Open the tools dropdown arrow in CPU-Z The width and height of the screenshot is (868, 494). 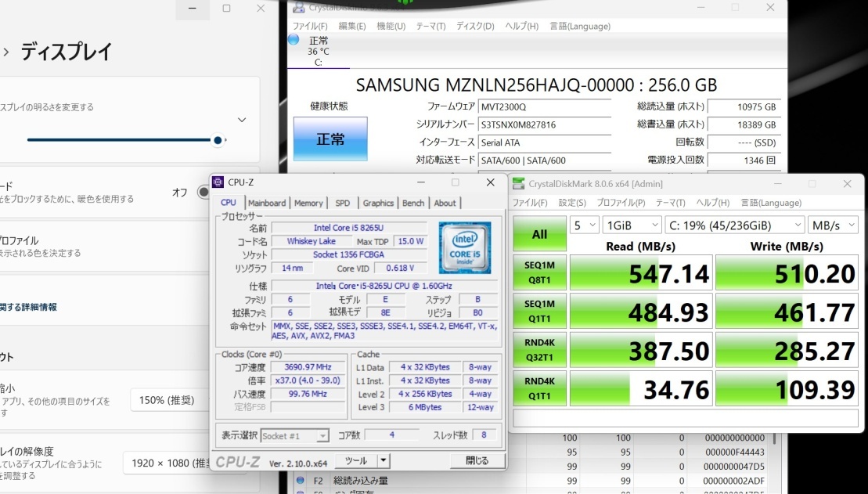pos(384,460)
